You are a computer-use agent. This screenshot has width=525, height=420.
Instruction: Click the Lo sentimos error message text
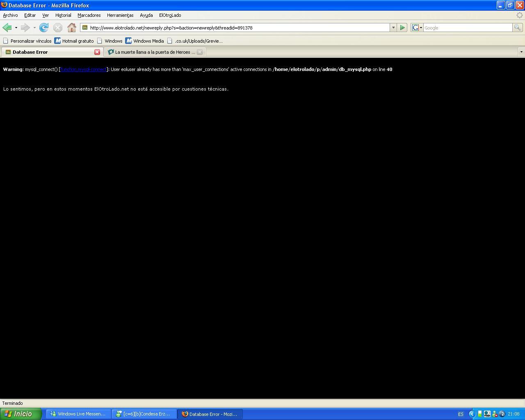[x=116, y=89]
